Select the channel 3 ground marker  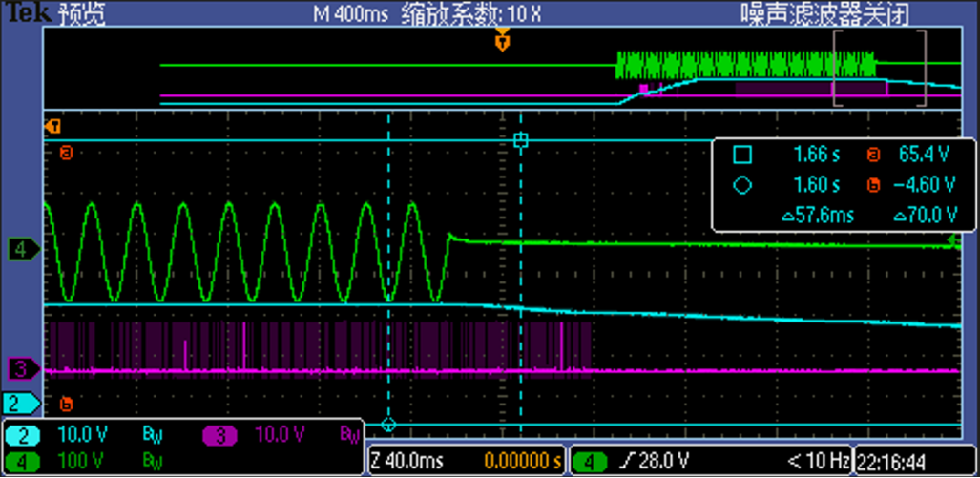point(23,370)
